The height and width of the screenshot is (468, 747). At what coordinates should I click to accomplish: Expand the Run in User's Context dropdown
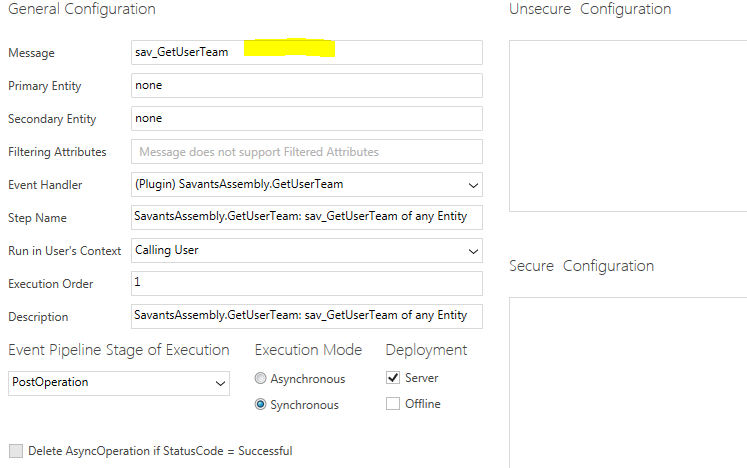[306, 250]
